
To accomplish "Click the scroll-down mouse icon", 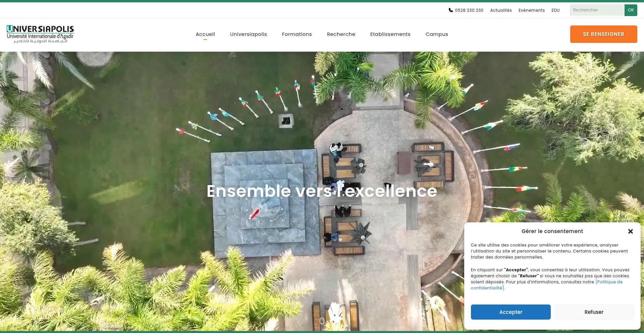I will point(322,321).
